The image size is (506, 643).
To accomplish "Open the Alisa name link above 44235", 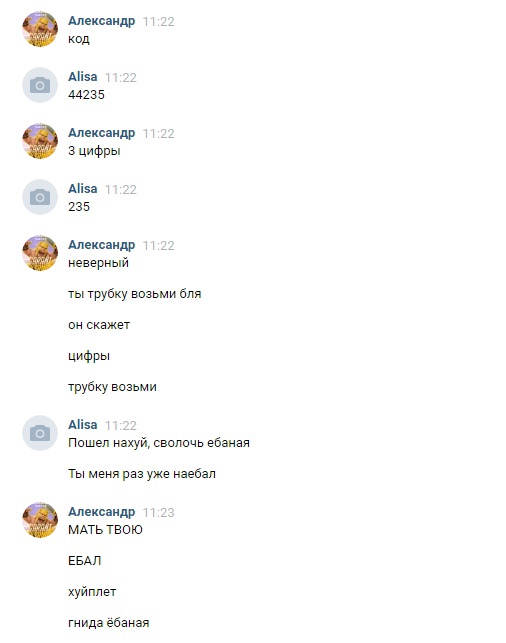I will click(x=82, y=77).
